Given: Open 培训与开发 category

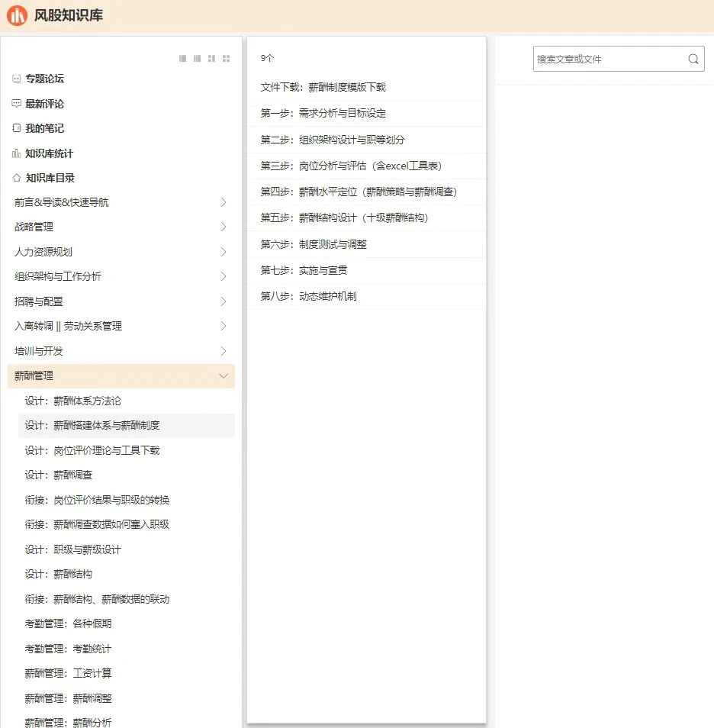Looking at the screenshot, I should (39, 351).
